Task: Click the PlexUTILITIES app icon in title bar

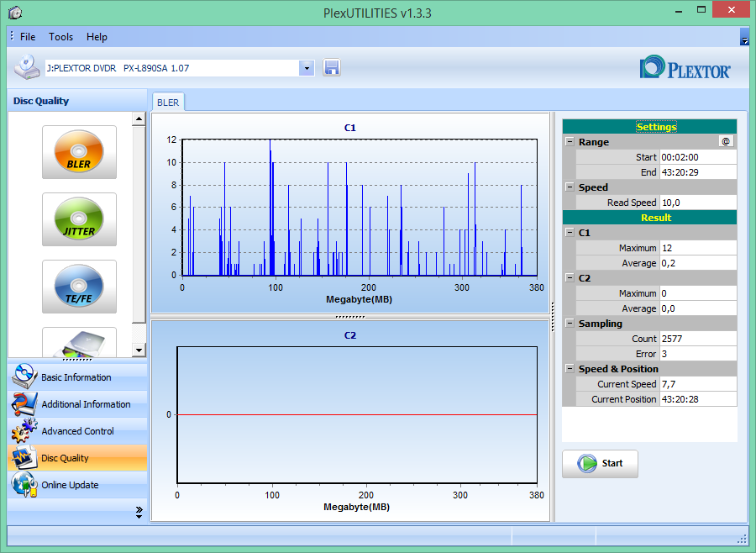Action: (x=15, y=12)
